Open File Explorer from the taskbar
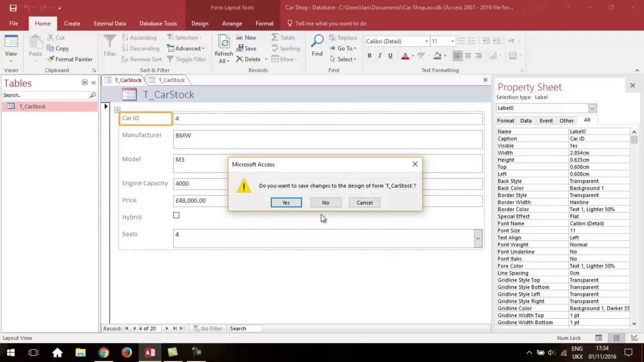This screenshot has height=362, width=644. [x=80, y=352]
